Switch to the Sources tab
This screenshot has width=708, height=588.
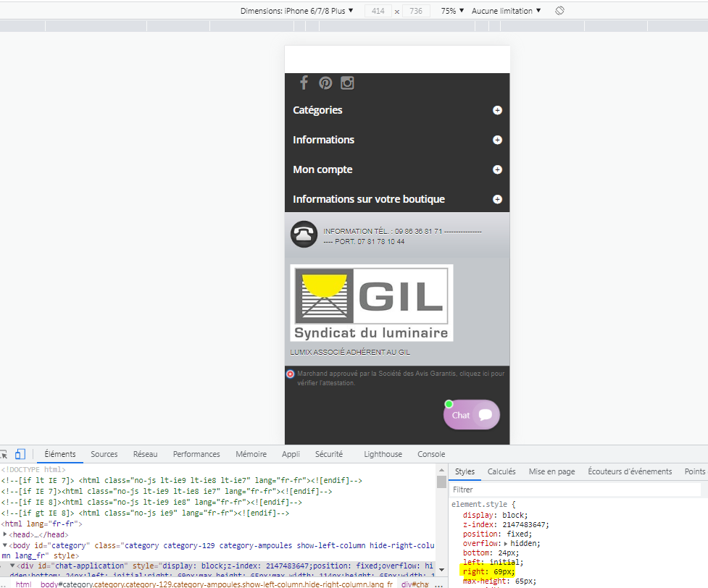(x=104, y=454)
